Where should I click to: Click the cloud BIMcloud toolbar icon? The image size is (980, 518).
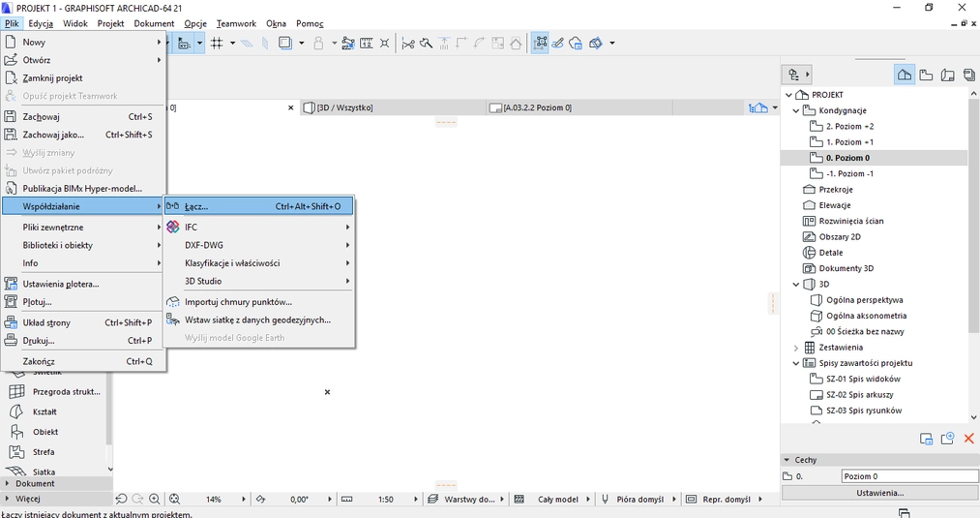[576, 44]
